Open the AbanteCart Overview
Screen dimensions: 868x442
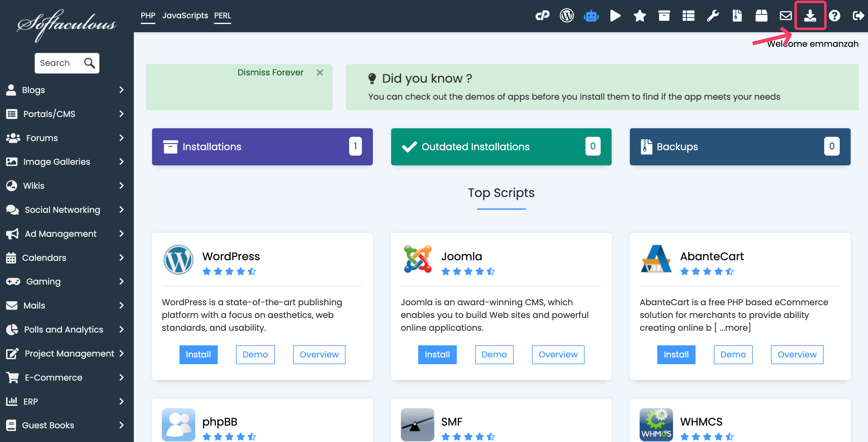(x=797, y=354)
